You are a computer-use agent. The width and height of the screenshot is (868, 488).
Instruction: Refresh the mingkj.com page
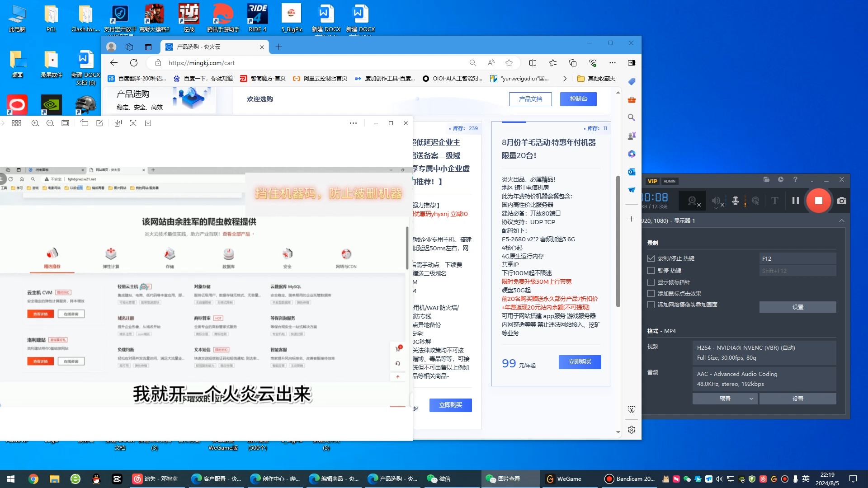click(x=134, y=63)
